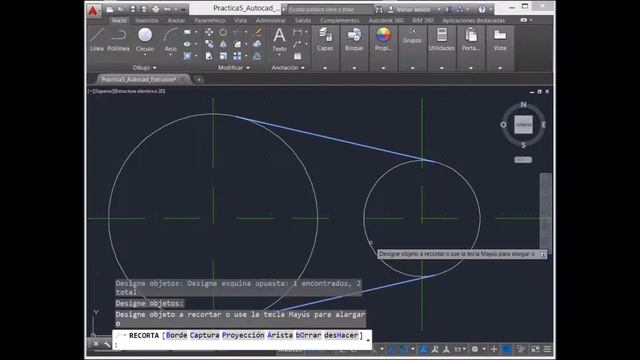Click the Texto annotation tool
The height and width of the screenshot is (360, 640).
point(279,40)
